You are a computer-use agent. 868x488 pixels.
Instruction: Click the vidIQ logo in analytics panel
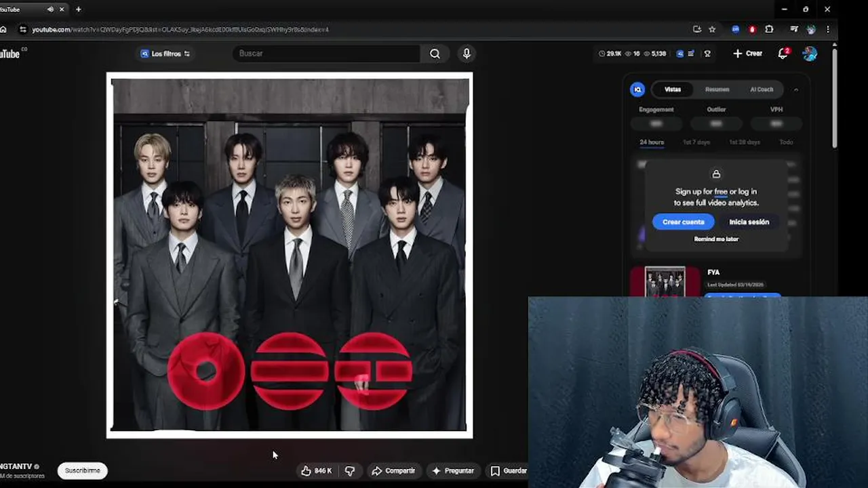(637, 89)
